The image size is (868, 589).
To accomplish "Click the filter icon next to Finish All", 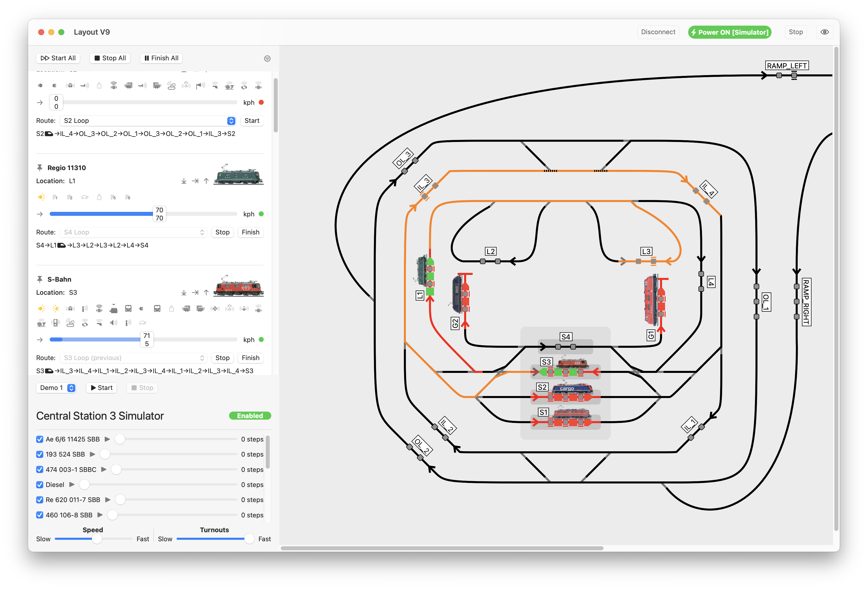I will 267,58.
